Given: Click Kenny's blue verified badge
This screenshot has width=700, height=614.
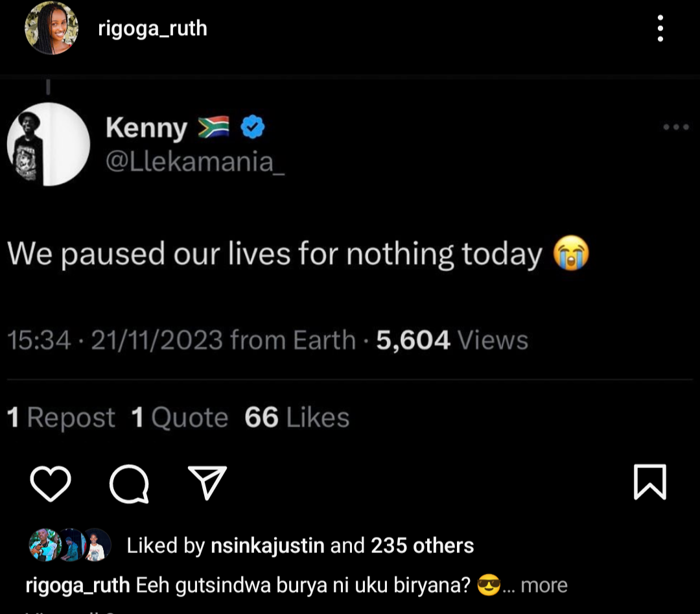Looking at the screenshot, I should coord(253,128).
